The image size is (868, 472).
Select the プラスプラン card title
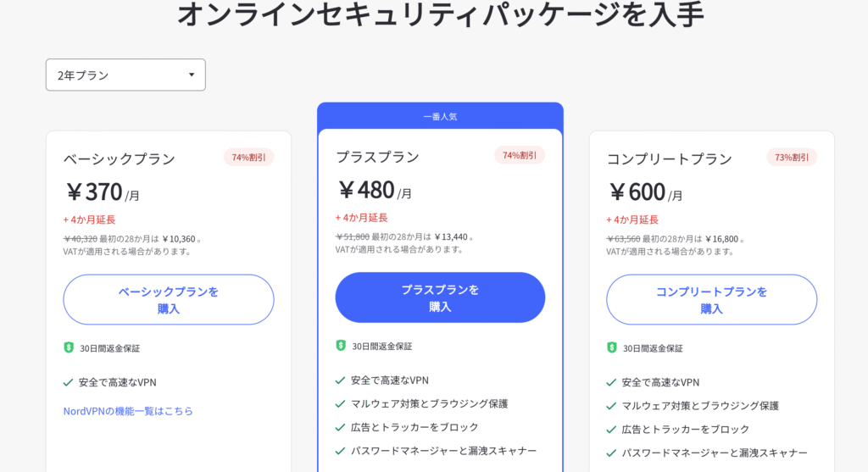coord(377,157)
